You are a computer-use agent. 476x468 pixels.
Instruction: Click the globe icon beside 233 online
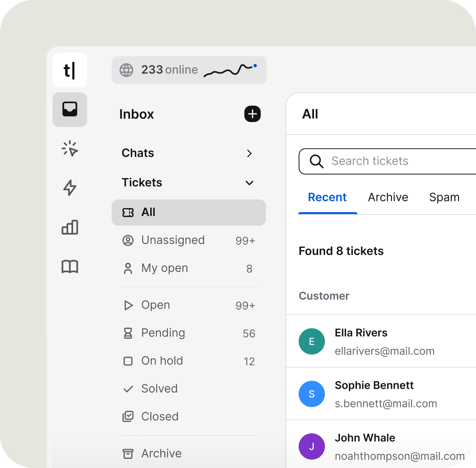126,70
